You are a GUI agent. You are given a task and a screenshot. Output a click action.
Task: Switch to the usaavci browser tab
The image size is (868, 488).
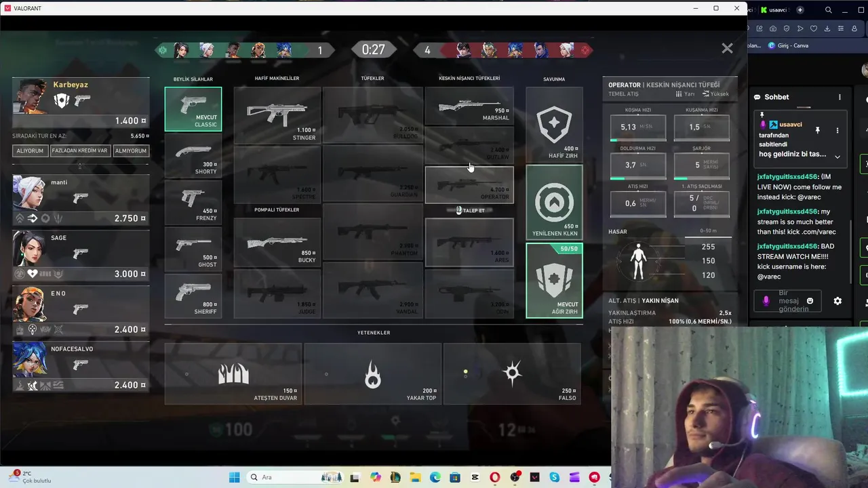pyautogui.click(x=774, y=9)
